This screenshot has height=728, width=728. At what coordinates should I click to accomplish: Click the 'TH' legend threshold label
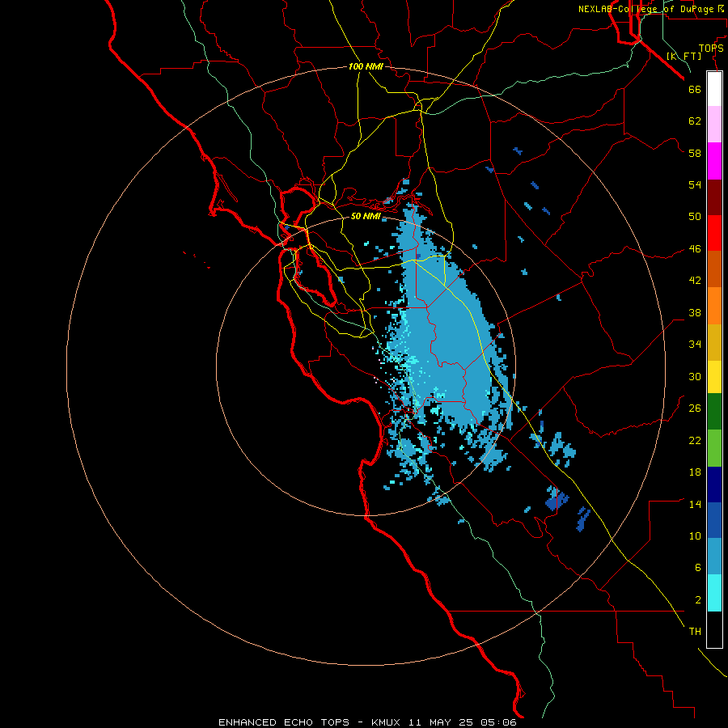[x=695, y=632]
